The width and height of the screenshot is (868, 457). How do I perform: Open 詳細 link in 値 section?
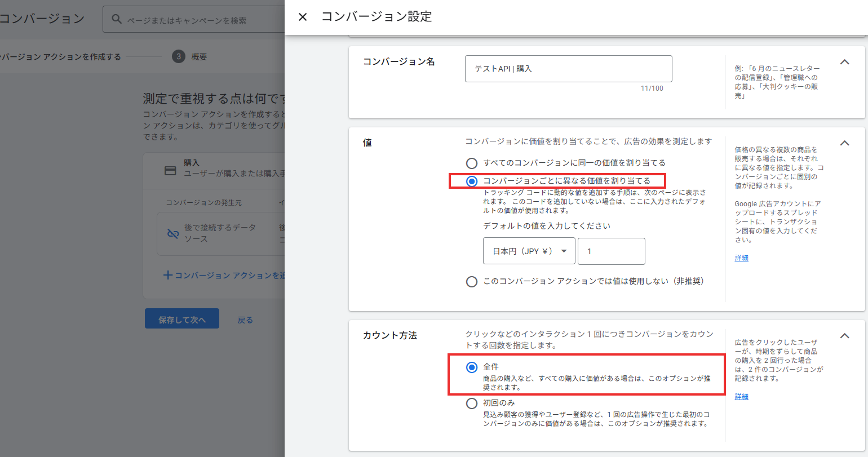[741, 258]
